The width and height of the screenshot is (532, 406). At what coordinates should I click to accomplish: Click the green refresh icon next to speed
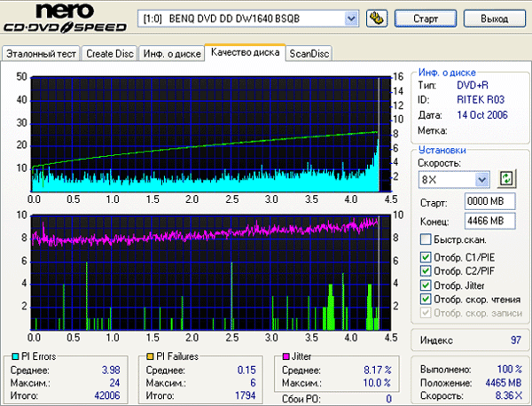[507, 178]
